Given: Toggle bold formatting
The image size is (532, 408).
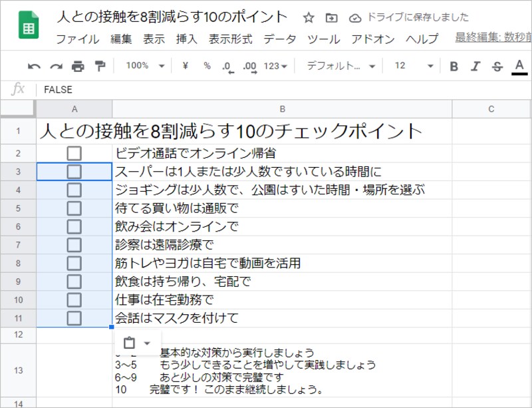Looking at the screenshot, I should pyautogui.click(x=454, y=66).
